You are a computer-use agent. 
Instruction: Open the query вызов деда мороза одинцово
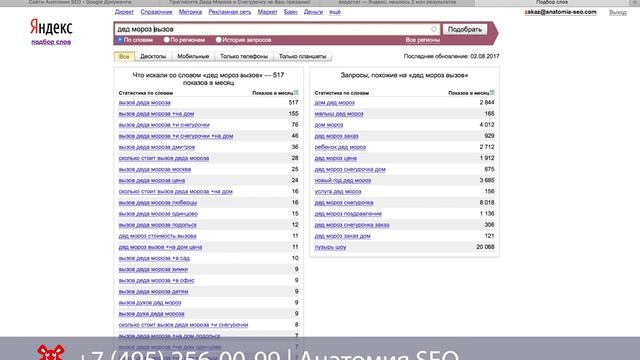pos(158,214)
